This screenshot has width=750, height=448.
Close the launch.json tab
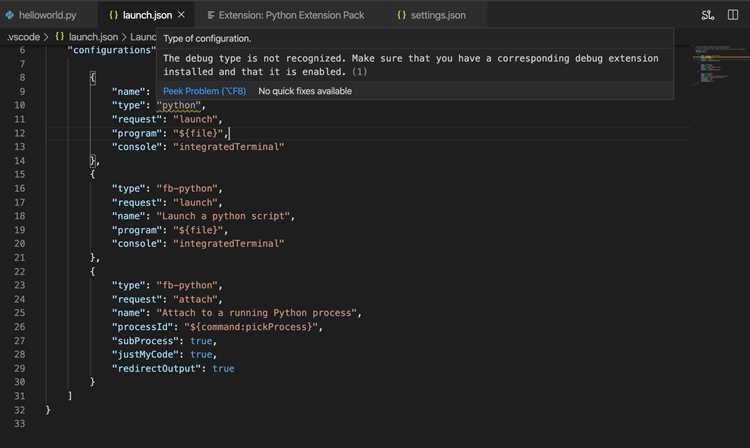[181, 15]
